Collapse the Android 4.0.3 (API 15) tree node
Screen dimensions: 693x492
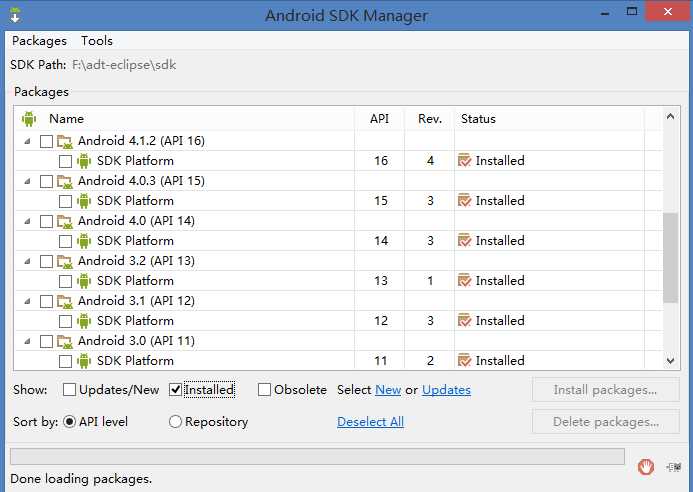[27, 181]
